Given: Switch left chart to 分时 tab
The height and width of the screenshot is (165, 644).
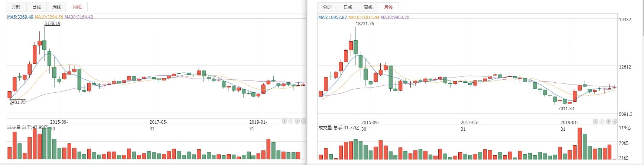Looking at the screenshot, I should point(16,7).
